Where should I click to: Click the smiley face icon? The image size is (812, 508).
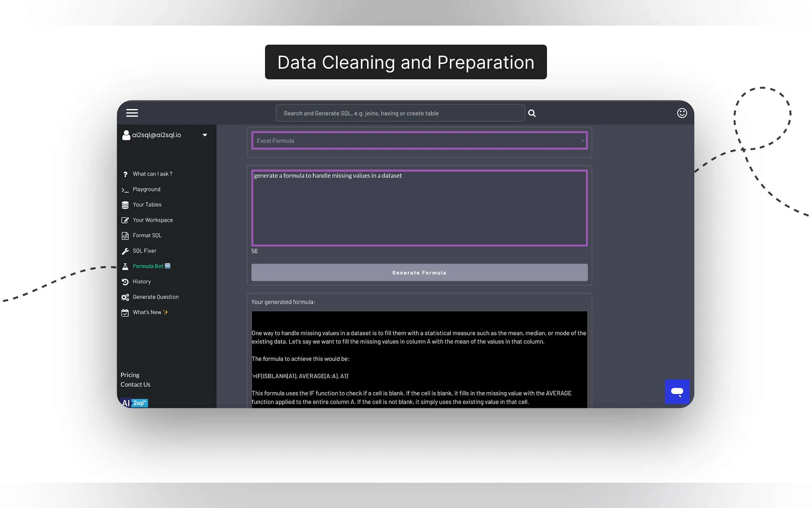pyautogui.click(x=682, y=113)
